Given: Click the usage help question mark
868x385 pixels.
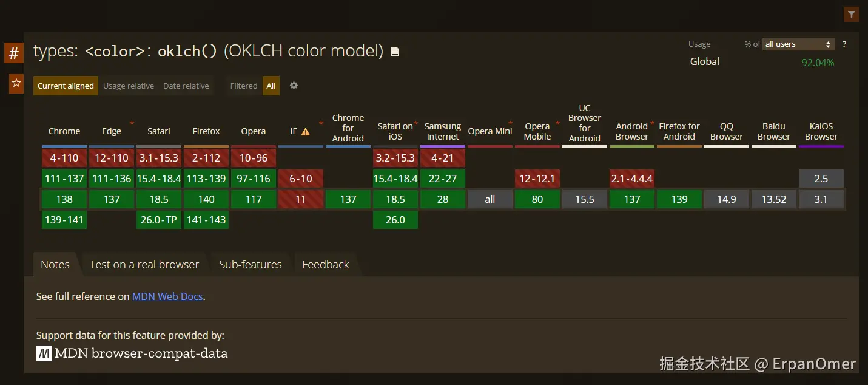Looking at the screenshot, I should 844,44.
